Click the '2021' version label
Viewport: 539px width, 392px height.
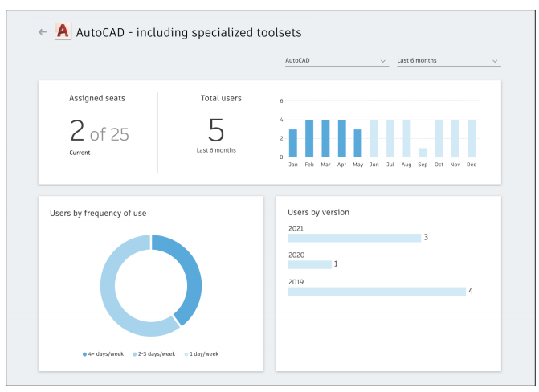(x=296, y=228)
